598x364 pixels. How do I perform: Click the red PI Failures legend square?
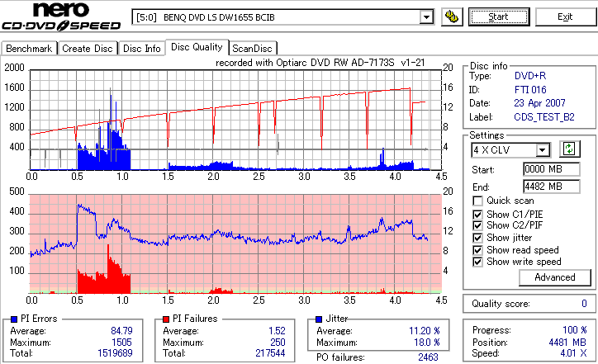pos(166,319)
